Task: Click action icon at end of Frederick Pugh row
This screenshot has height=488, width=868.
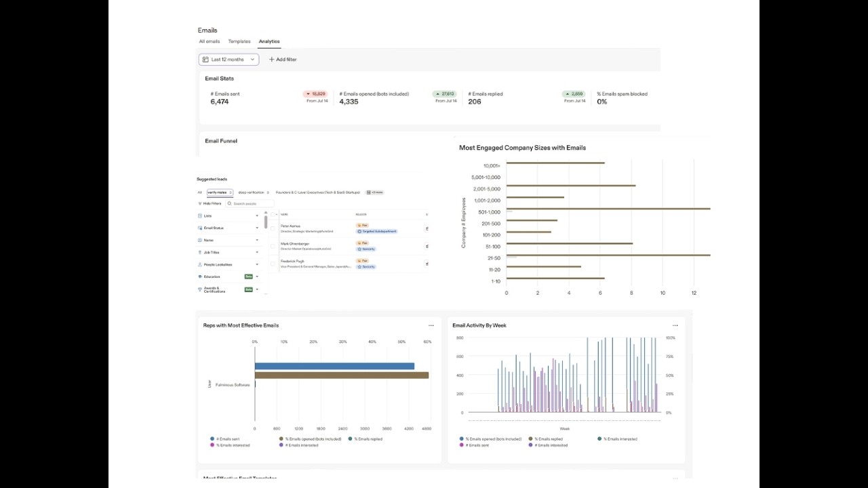Action: point(427,264)
